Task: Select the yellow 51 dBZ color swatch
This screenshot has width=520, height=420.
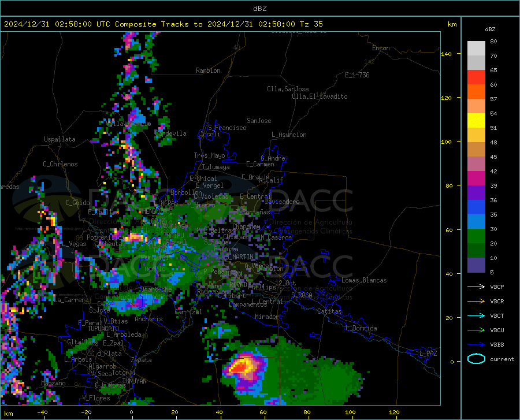Action: [476, 120]
